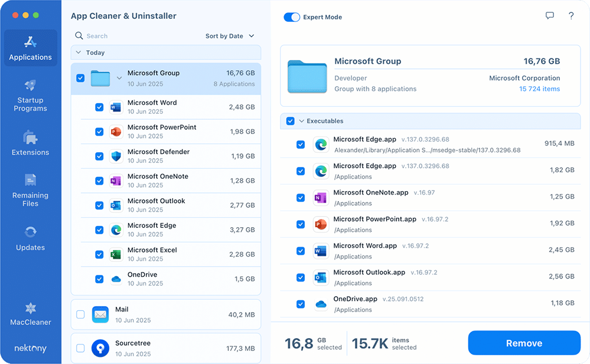Open help question mark icon
Screen dimensions: 590x364
[571, 16]
